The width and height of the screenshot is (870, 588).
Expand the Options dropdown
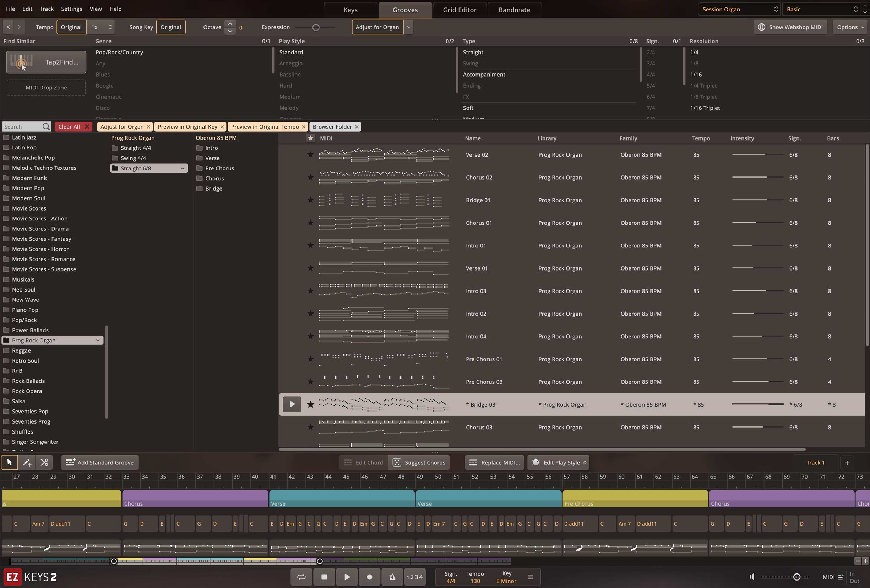pos(850,27)
